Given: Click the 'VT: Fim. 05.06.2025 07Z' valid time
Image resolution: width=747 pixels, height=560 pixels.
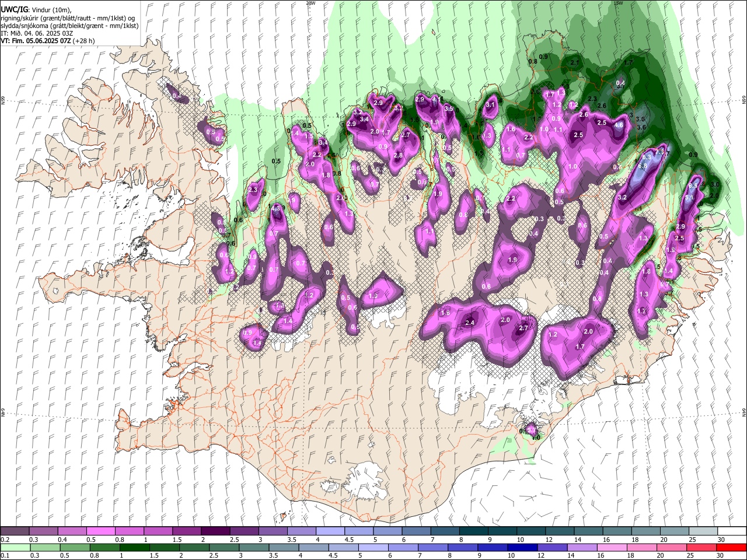Looking at the screenshot, I should (36, 41).
